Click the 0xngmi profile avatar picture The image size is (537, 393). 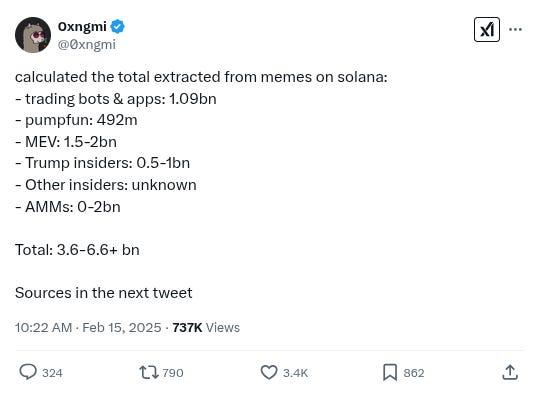point(33,35)
